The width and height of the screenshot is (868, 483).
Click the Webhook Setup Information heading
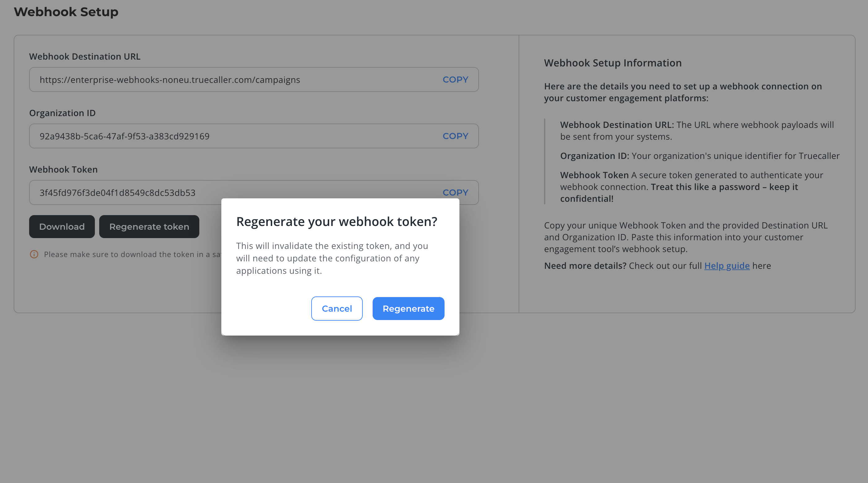[x=612, y=63]
